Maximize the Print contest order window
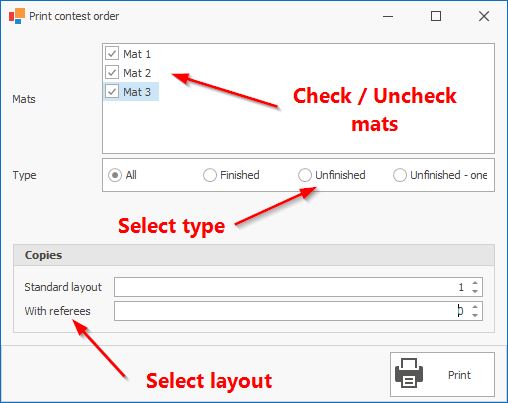Viewport: 508px width, 403px height. [436, 16]
